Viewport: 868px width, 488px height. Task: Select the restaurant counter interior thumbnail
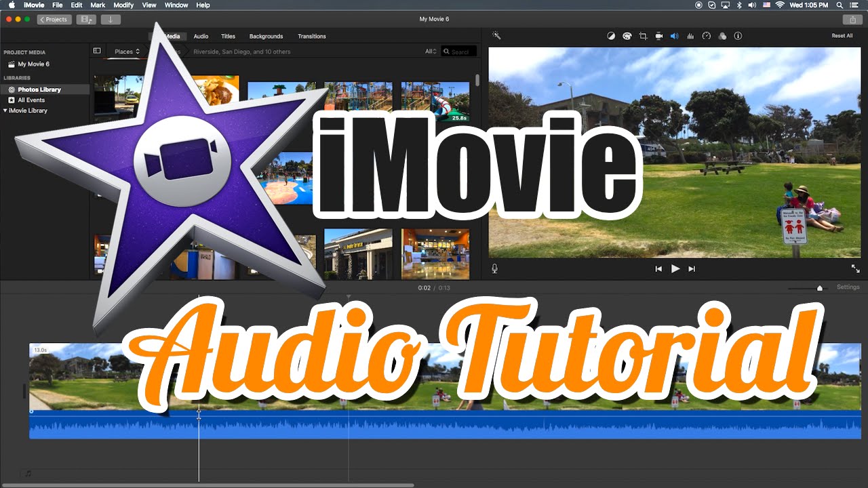(x=435, y=253)
